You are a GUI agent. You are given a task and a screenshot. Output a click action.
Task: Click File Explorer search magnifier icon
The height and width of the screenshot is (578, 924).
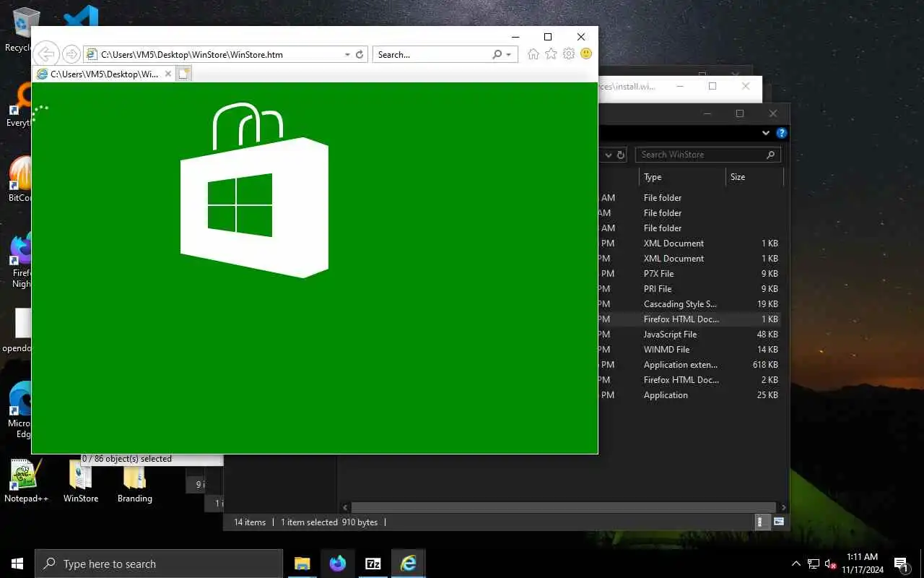point(771,155)
